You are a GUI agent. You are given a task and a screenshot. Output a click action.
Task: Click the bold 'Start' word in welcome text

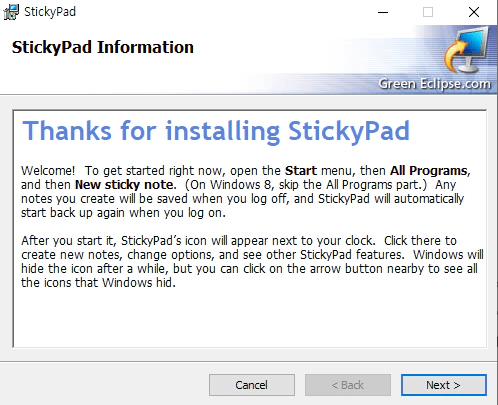tap(301, 171)
